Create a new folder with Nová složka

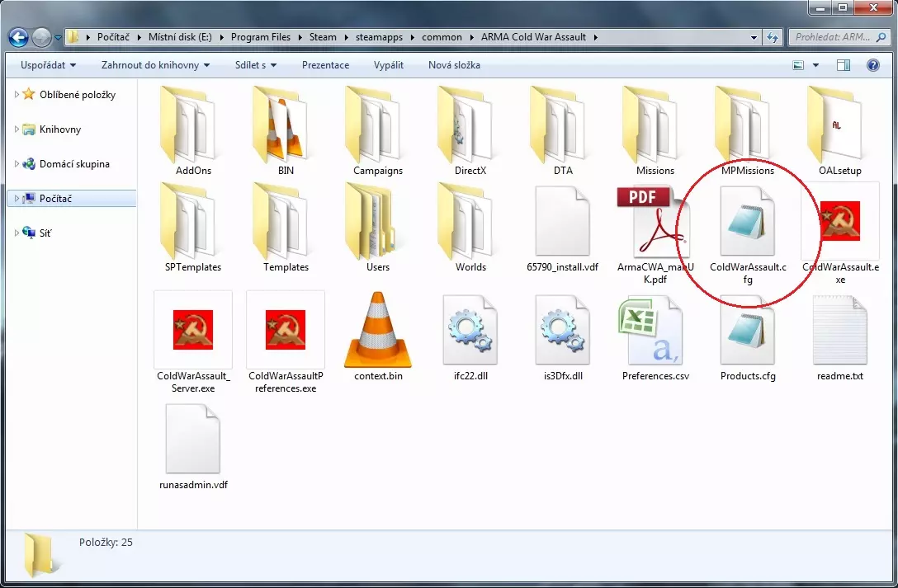pos(454,65)
